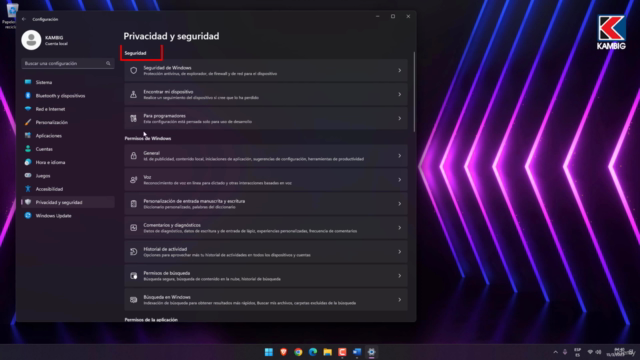Open Microsoft Edge from the taskbar
640x360 pixels.
point(313,352)
